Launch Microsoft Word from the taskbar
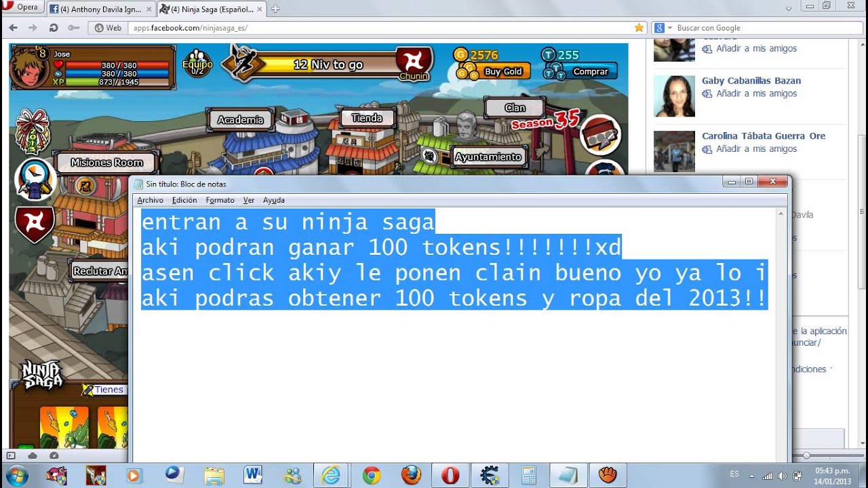This screenshot has width=868, height=488. point(253,475)
